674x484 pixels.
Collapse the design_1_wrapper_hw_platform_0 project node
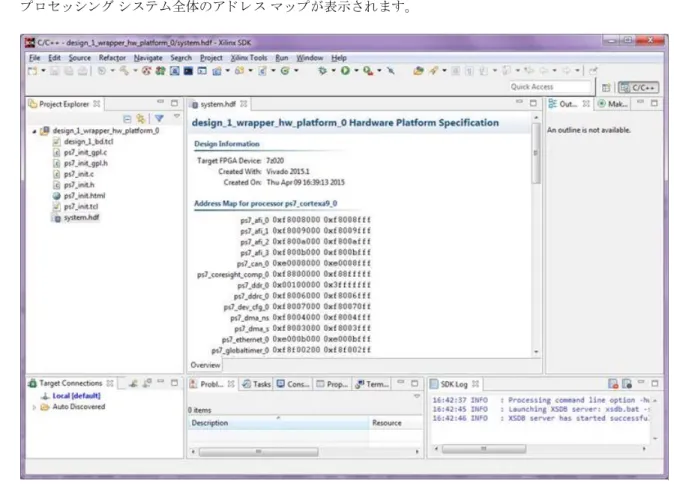[x=34, y=131]
